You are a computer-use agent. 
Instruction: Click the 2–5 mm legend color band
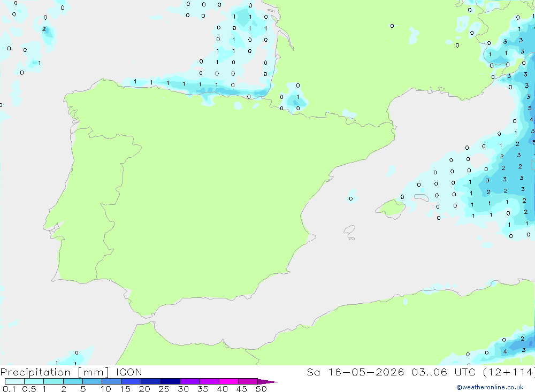(73, 381)
